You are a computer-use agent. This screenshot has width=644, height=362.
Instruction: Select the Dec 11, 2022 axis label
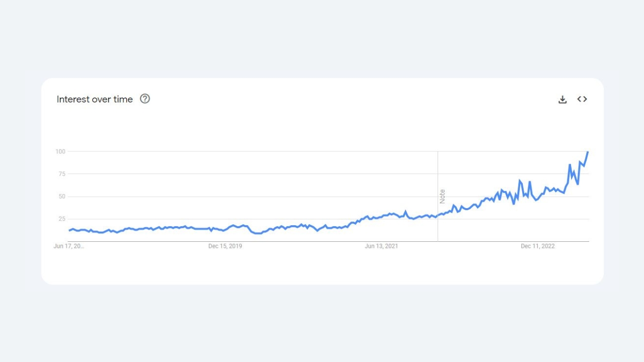pyautogui.click(x=538, y=246)
